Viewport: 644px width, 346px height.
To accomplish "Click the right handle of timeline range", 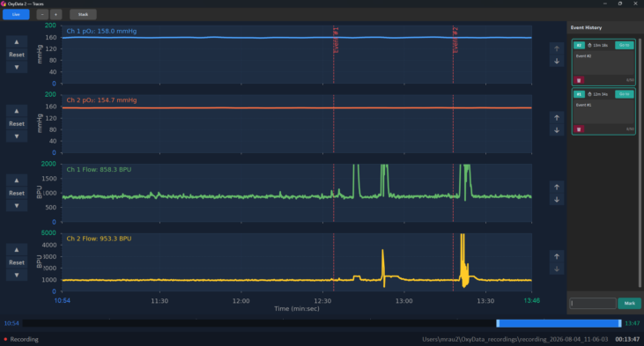I will point(619,323).
